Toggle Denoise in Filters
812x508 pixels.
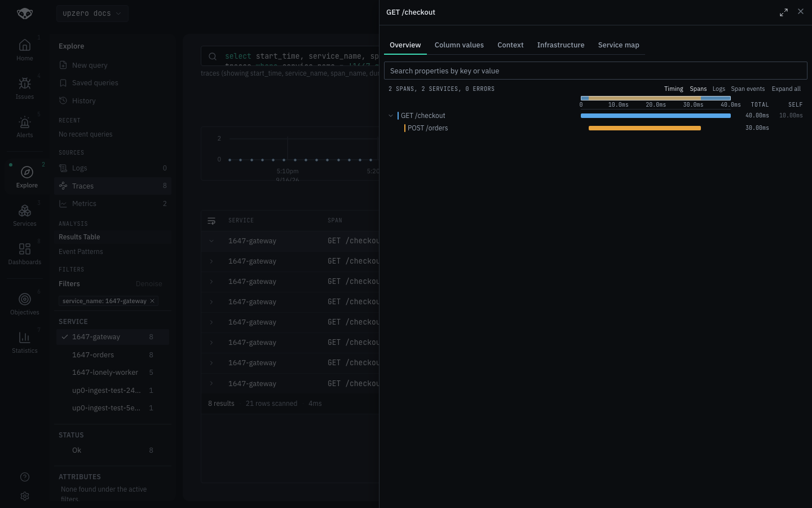149,284
